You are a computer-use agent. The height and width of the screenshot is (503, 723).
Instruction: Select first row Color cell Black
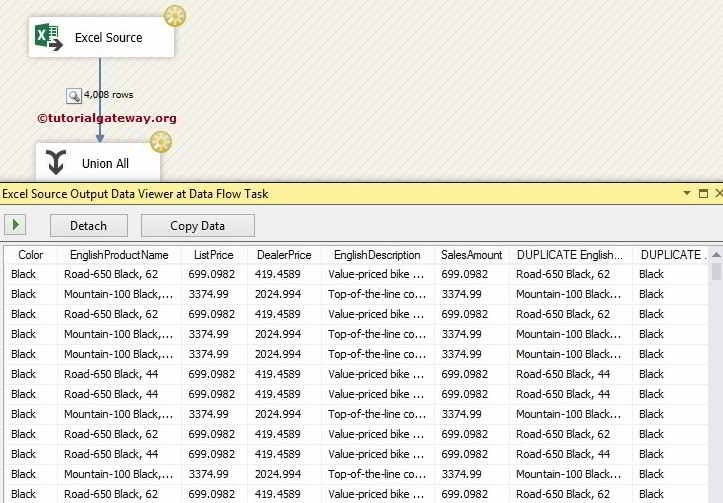[30, 274]
